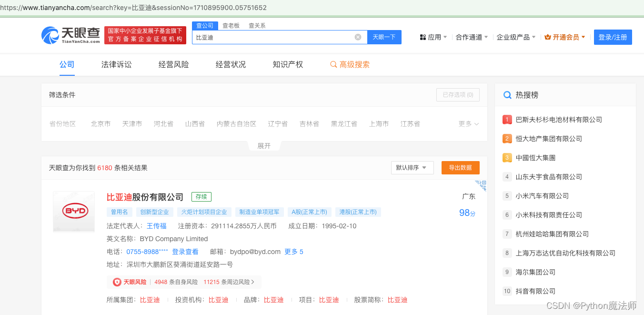This screenshot has height=315, width=644.
Task: Open legal representative 王传福
Action: 157,226
